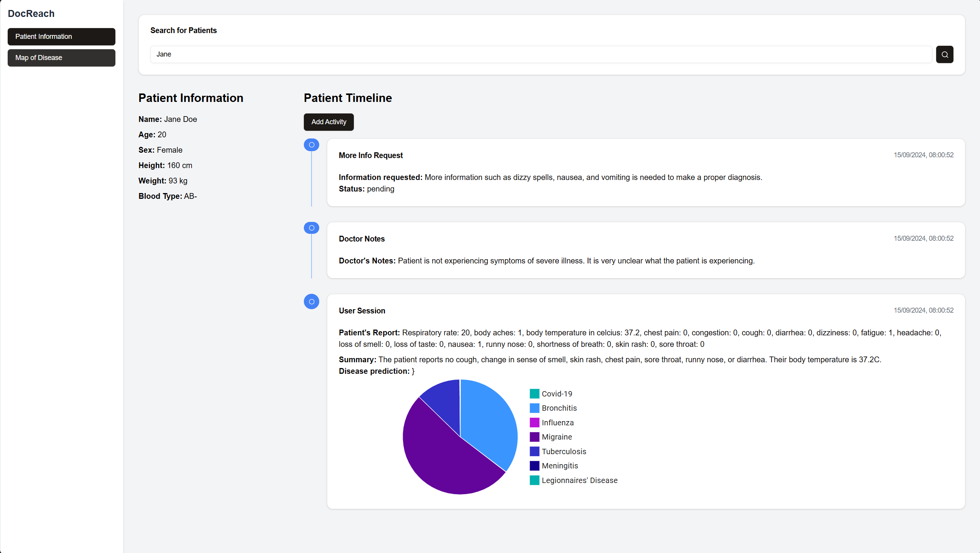Viewport: 980px width, 553px height.
Task: Toggle Migraine legend color swatch
Action: tap(534, 437)
